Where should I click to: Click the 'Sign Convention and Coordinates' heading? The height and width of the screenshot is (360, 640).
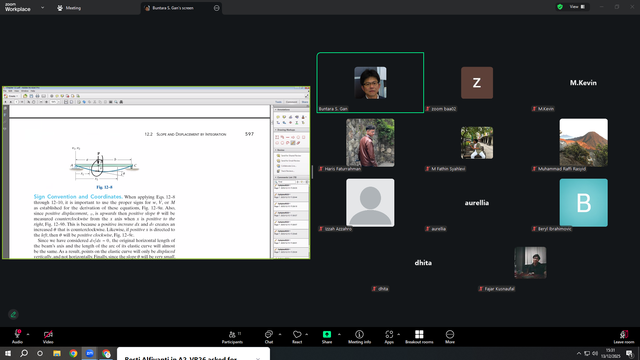78,196
